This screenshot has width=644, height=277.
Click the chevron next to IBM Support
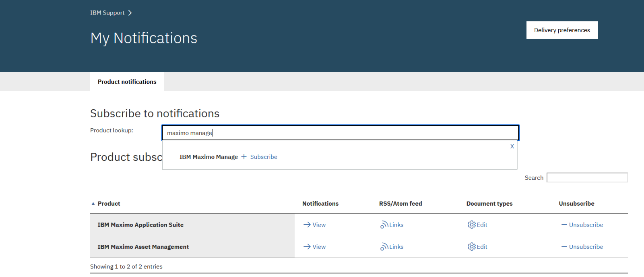click(x=130, y=13)
